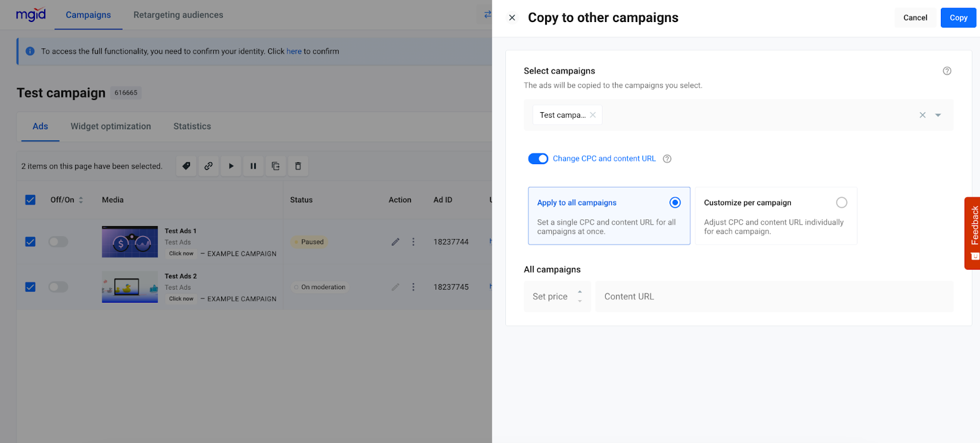980x443 pixels.
Task: Open the Retargeting audiences tab
Action: click(x=178, y=15)
